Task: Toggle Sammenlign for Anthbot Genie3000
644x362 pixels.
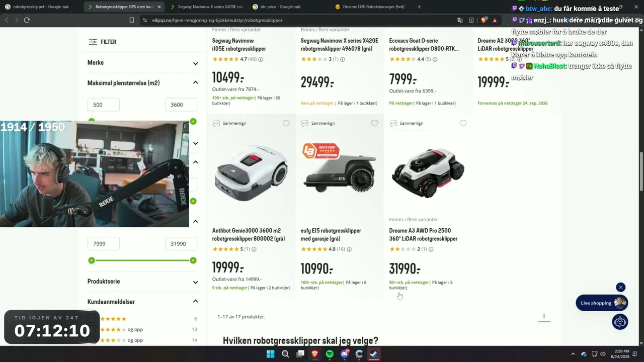Action: 229,123
